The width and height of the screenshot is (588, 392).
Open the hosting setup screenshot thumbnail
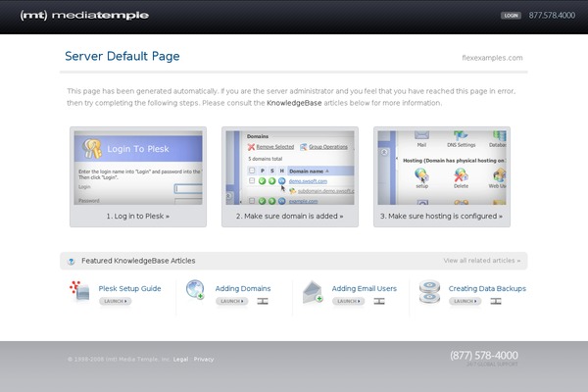[x=442, y=168]
